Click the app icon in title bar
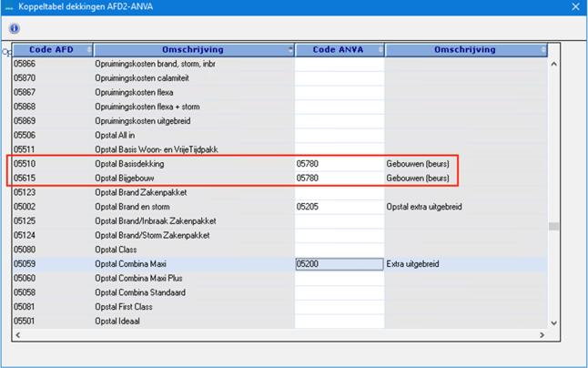The image size is (588, 368). [x=9, y=7]
